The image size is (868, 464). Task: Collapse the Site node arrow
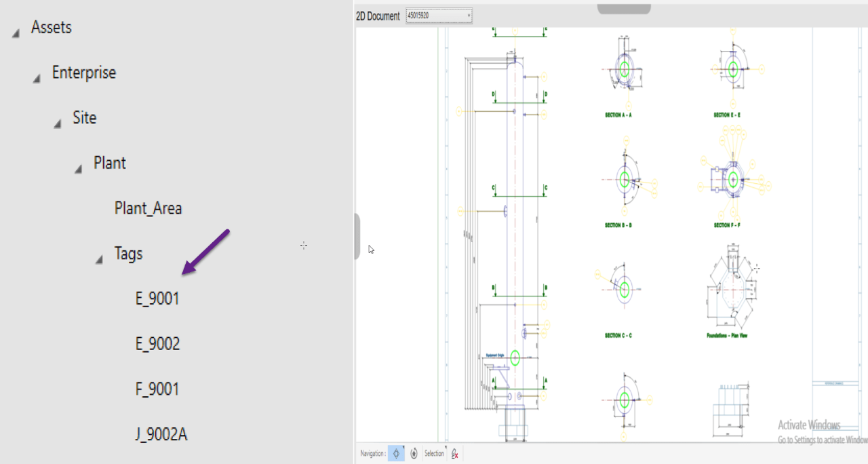point(58,123)
